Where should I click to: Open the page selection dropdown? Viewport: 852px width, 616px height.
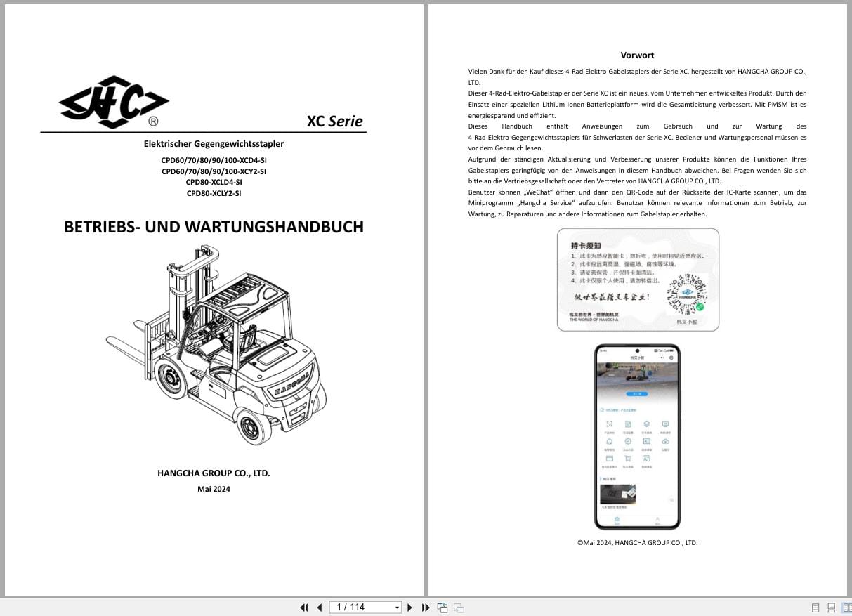click(x=397, y=607)
